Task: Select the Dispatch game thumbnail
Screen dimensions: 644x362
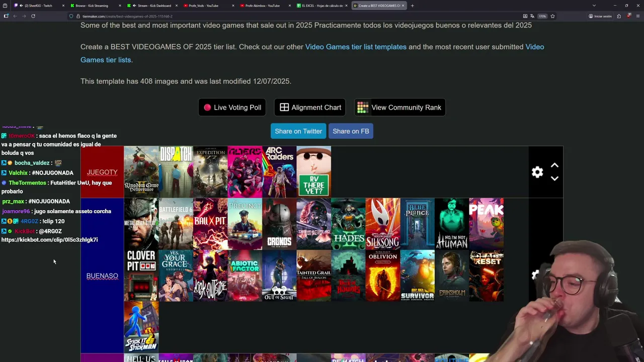Action: (176, 172)
